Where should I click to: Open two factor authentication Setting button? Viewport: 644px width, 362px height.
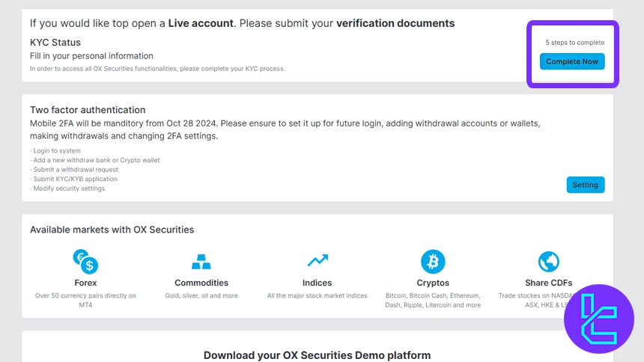tap(586, 185)
